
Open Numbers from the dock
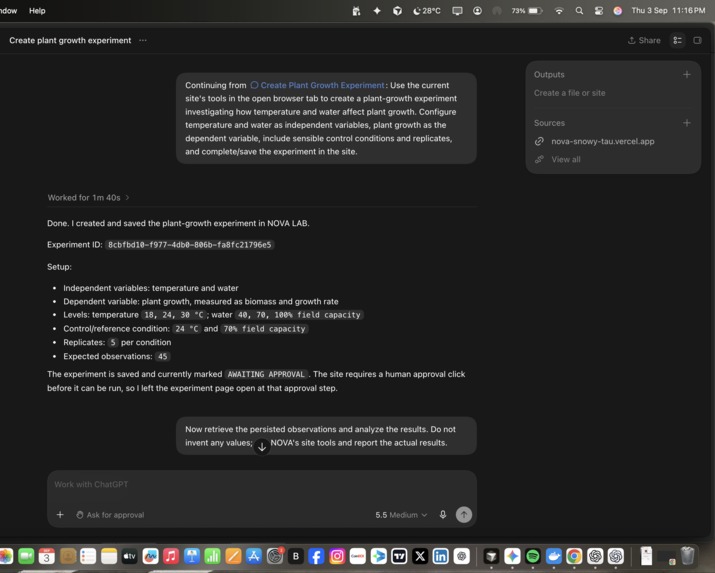point(212,556)
